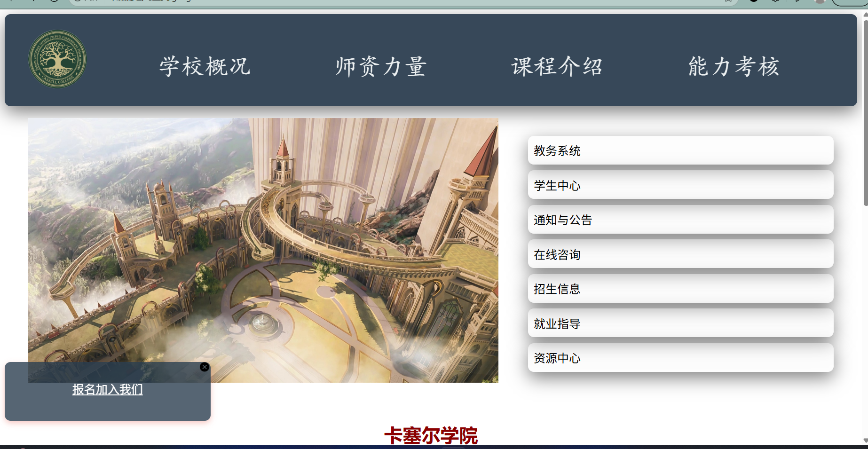Close the 报名加入我们 popup
The image size is (868, 449).
[x=205, y=367]
